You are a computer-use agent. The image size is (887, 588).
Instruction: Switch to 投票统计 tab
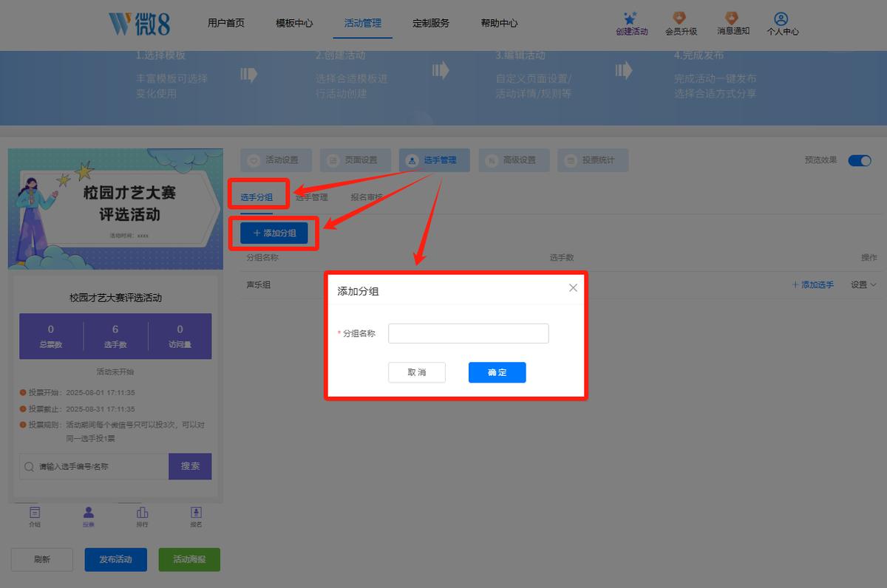click(593, 160)
